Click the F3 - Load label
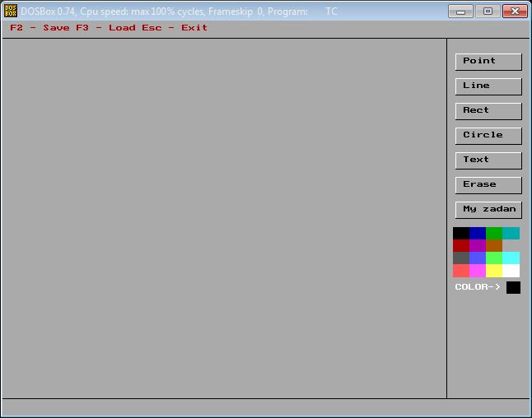The width and height of the screenshot is (532, 418). (x=105, y=28)
